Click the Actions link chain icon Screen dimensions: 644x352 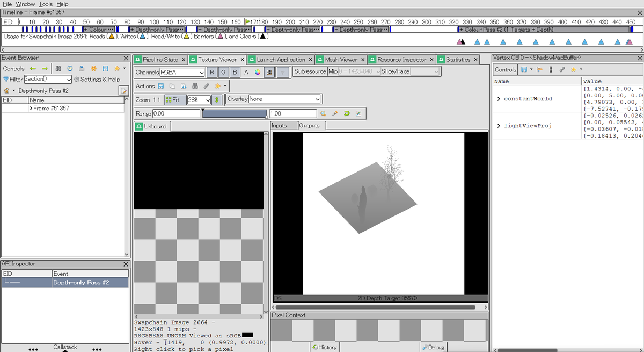coord(207,86)
